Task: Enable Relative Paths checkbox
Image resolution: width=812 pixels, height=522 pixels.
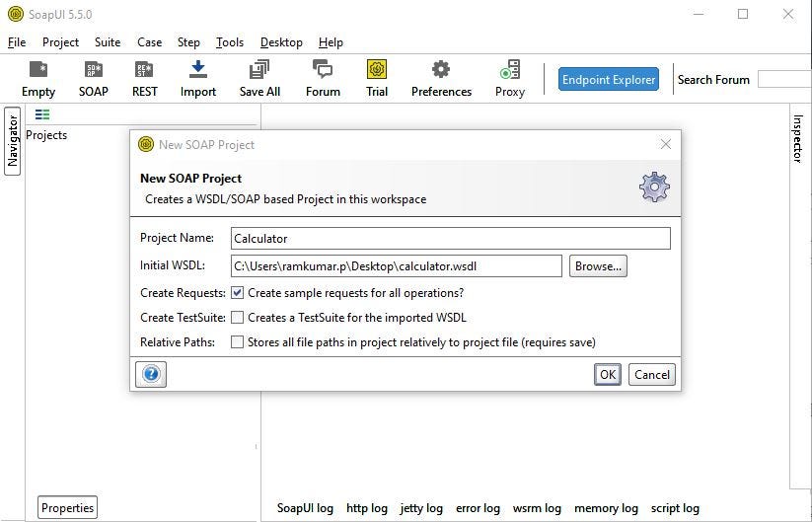Action: point(237,342)
